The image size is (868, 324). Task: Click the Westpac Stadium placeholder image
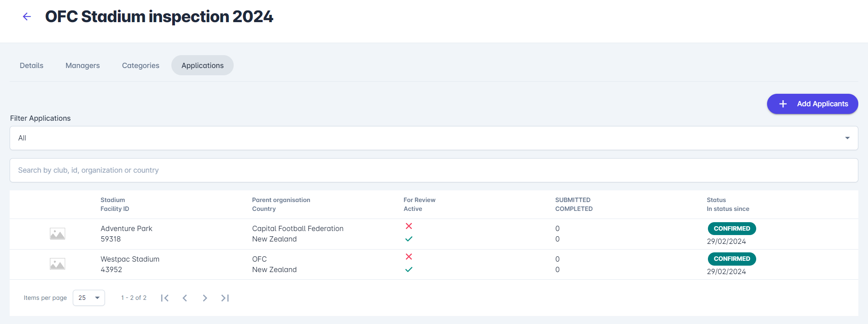click(58, 264)
